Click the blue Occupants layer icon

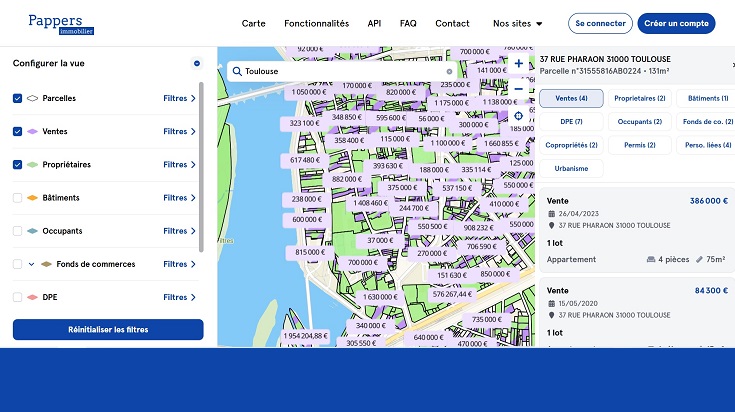click(x=32, y=231)
